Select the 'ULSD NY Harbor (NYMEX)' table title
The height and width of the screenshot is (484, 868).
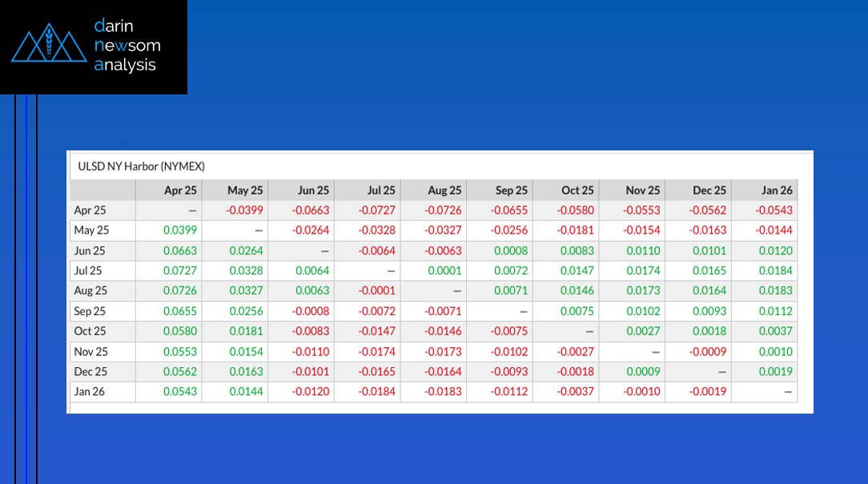click(141, 166)
